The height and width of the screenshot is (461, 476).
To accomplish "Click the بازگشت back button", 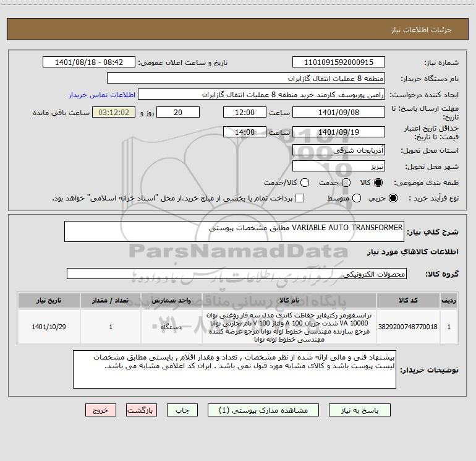I will (x=142, y=410).
